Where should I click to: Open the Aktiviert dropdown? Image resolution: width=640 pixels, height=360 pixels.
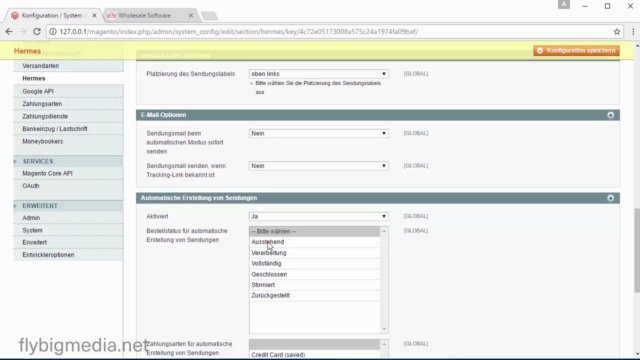click(x=319, y=216)
